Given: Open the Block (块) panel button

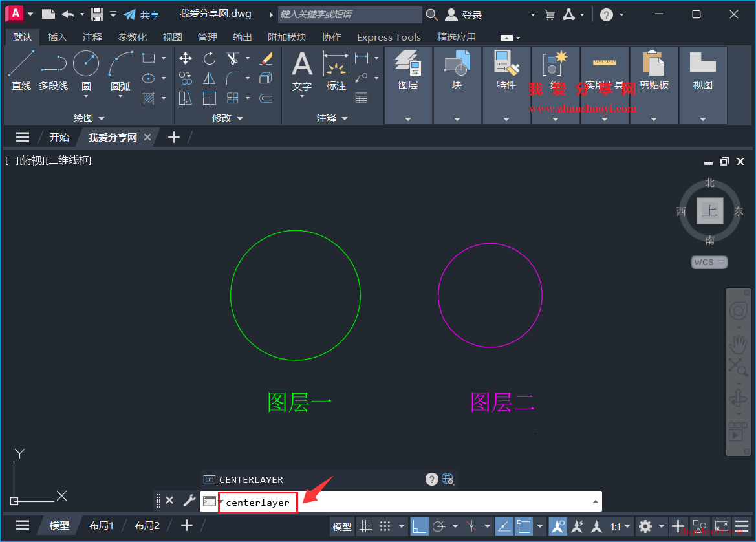Looking at the screenshot, I should [457, 70].
